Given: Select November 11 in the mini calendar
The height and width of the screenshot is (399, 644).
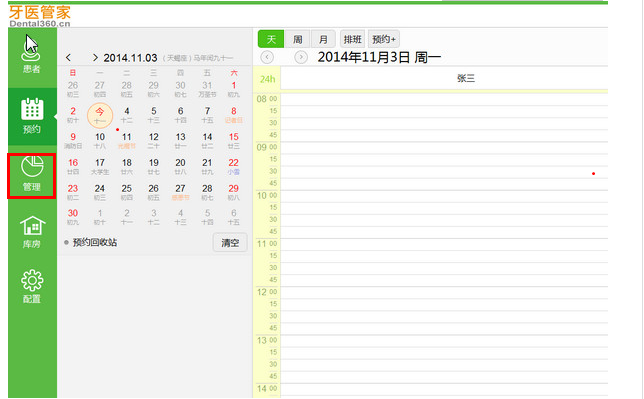Looking at the screenshot, I should pyautogui.click(x=126, y=141).
